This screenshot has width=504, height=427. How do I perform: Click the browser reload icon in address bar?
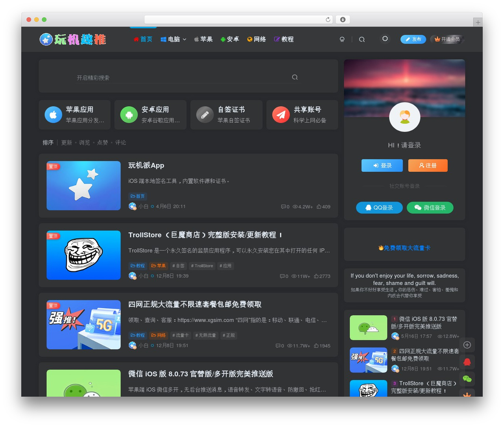click(328, 19)
